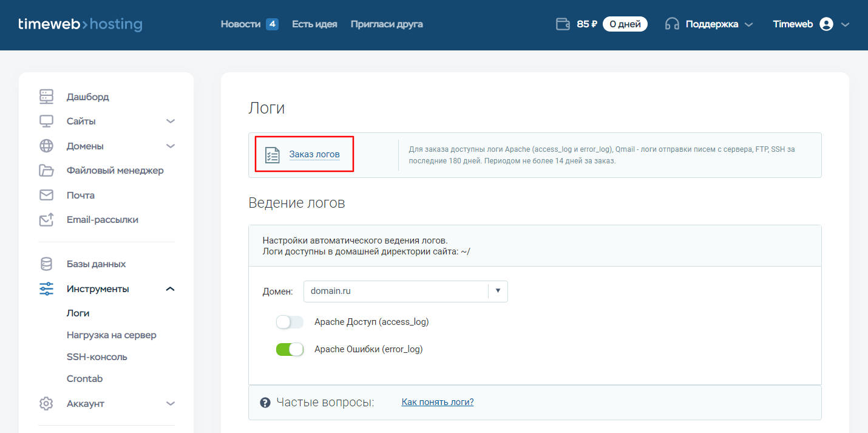Click the wallet balance icon in header

(563, 24)
